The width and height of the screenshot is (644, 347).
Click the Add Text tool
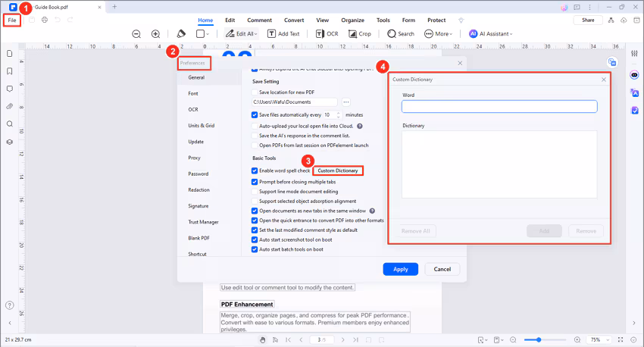(283, 33)
